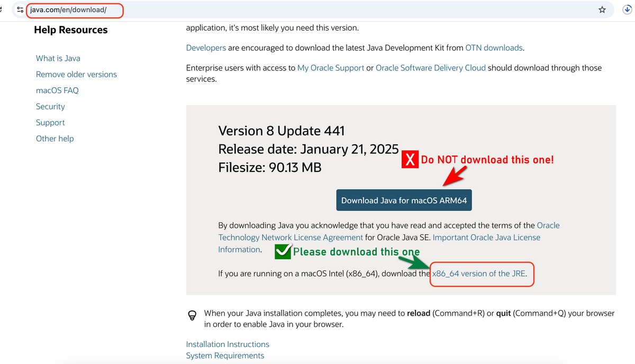Image resolution: width=635 pixels, height=364 pixels.
Task: Click the Release date: January 21, 2025 text
Action: (309, 149)
